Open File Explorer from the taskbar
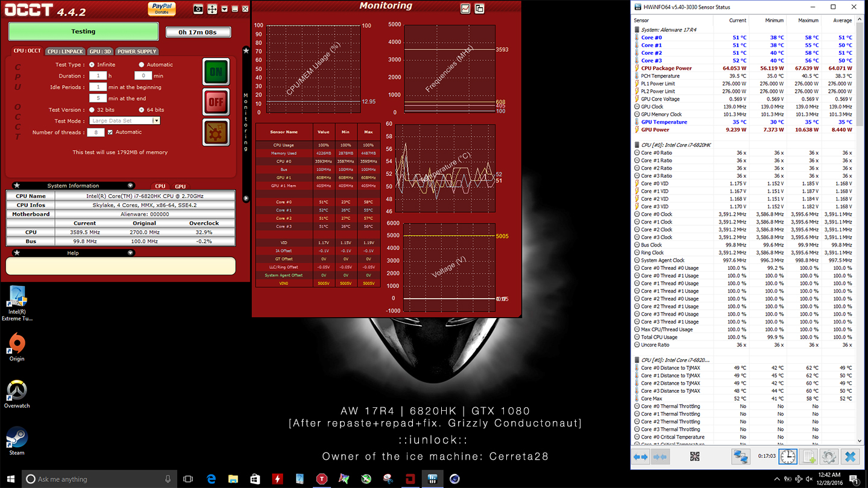 pos(233,479)
